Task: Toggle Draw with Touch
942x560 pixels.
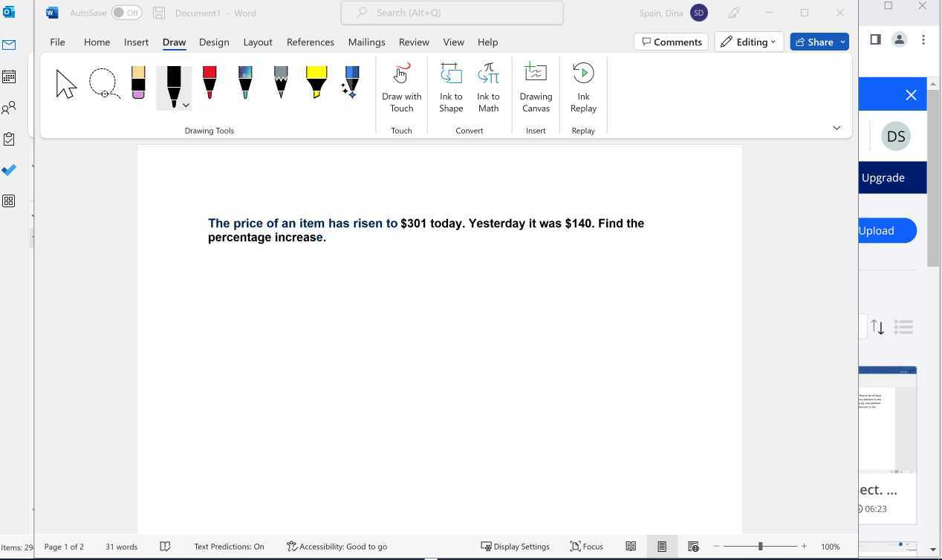Action: (401, 88)
